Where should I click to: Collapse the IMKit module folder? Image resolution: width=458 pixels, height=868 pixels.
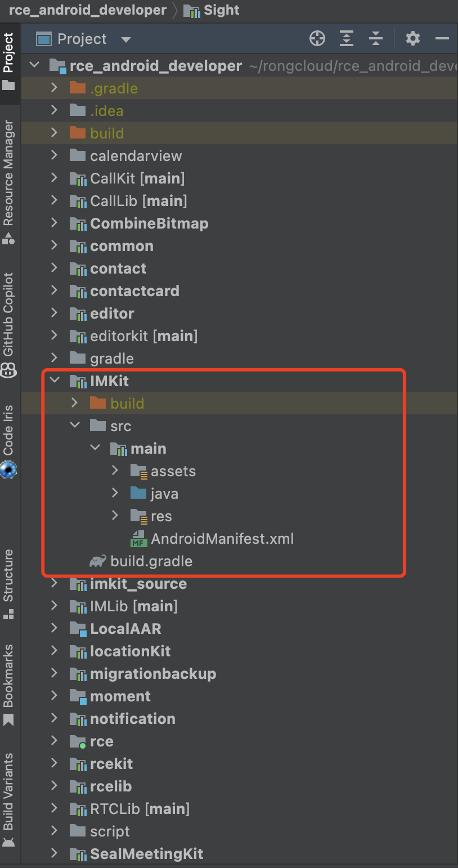click(x=55, y=381)
